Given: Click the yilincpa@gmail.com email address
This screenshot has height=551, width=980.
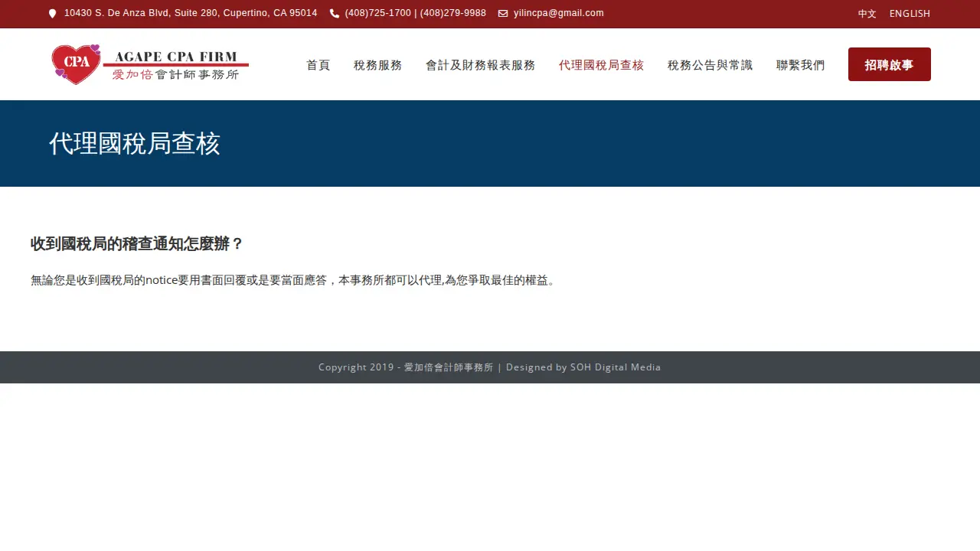Looking at the screenshot, I should tap(559, 13).
